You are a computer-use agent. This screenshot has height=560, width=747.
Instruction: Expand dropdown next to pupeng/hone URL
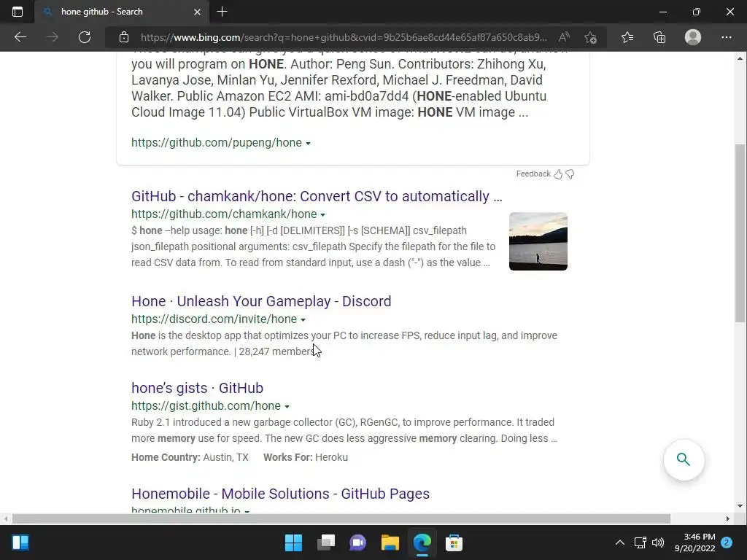tap(309, 144)
